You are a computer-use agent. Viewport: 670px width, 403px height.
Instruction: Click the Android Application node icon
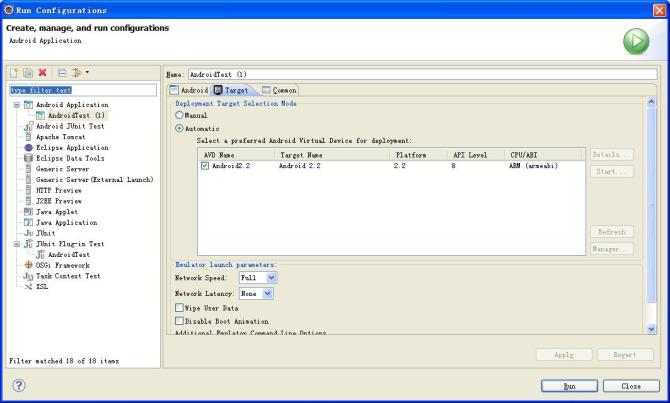pyautogui.click(x=28, y=105)
